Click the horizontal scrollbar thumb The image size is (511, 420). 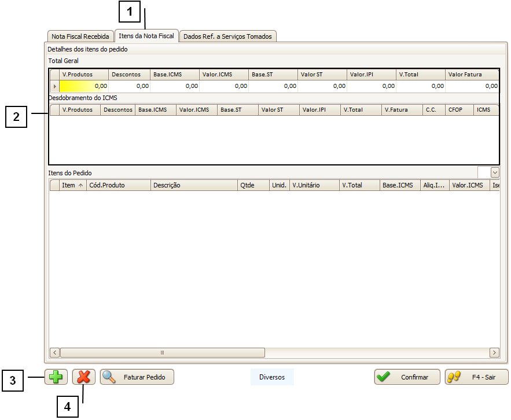tap(162, 352)
